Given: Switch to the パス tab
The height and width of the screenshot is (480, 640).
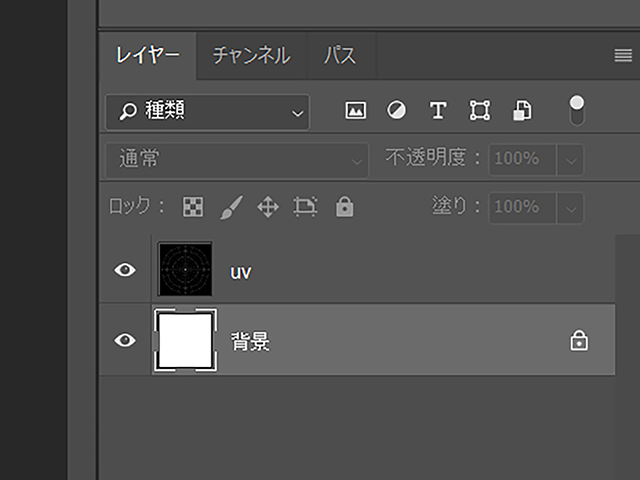Looking at the screenshot, I should tap(341, 56).
